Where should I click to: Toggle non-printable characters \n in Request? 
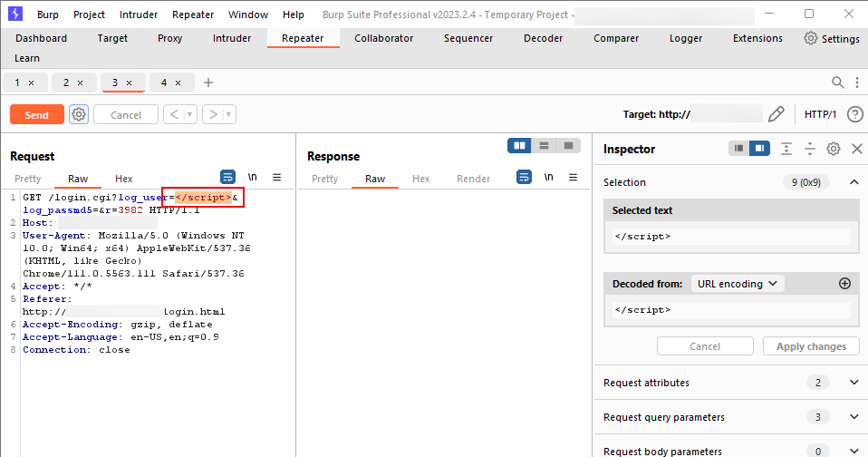coord(253,177)
